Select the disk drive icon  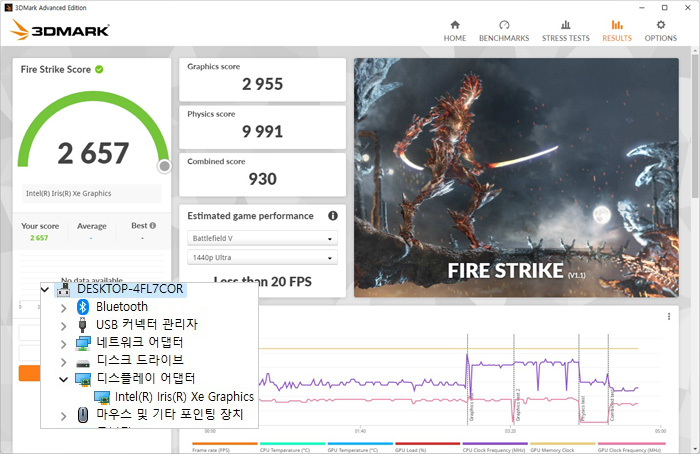(x=83, y=363)
